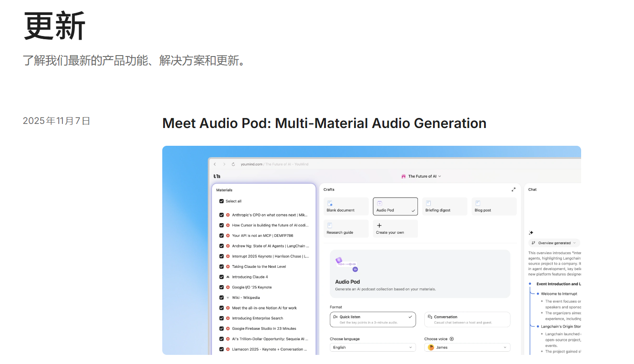Click the Wiki - Wikipedia material item
This screenshot has height=364, width=634.
pos(246,297)
